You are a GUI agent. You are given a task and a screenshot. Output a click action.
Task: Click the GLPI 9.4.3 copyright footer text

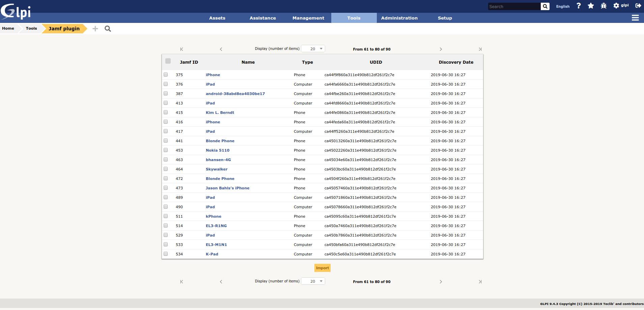point(592,304)
